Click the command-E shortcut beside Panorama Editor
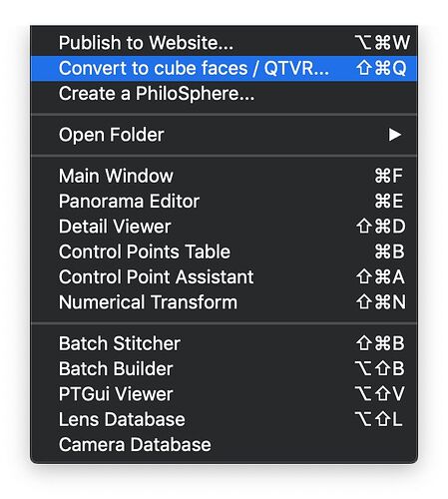The height and width of the screenshot is (499, 448). click(389, 202)
